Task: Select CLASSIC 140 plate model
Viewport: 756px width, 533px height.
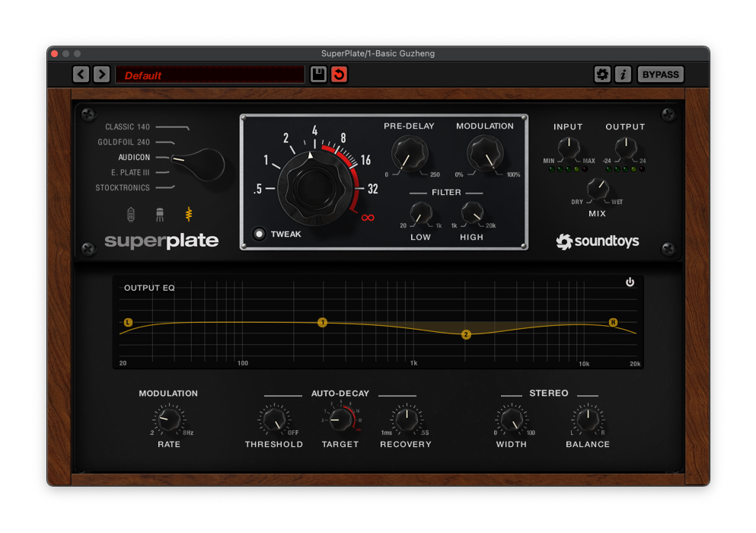Action: pos(128,127)
